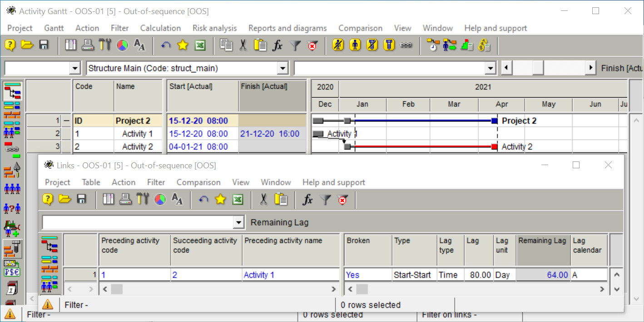Click the Yes cell under Broken column
Viewport: 644px width, 322px height.
[368, 275]
